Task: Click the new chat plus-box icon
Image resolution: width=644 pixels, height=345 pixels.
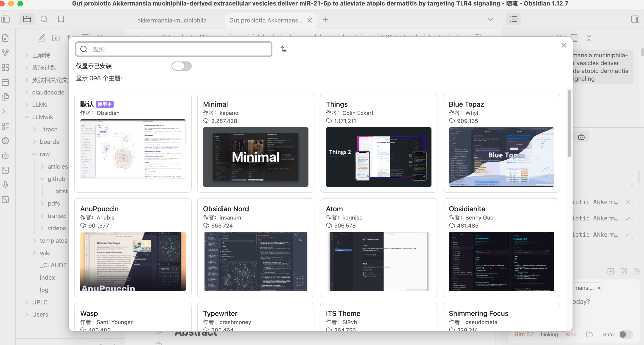Action: (610, 271)
